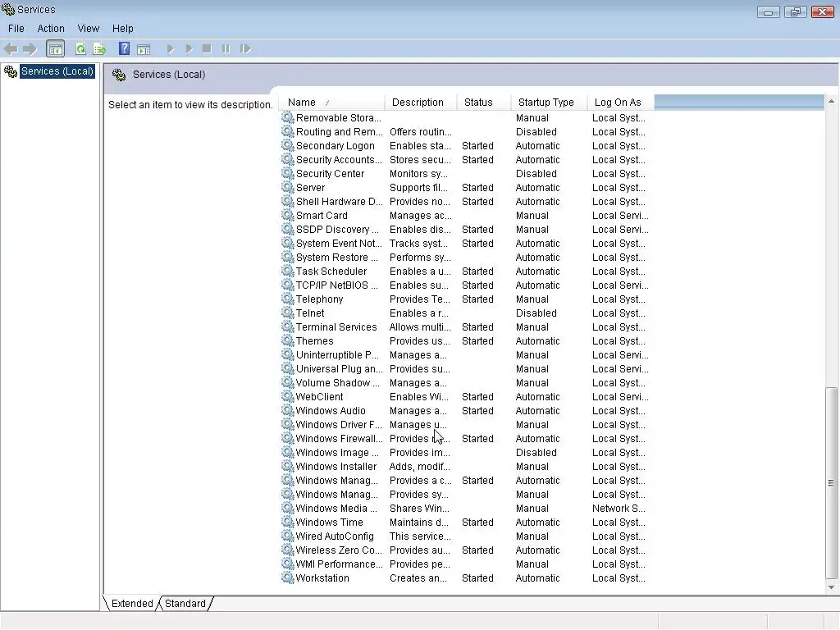Click the gear icon beside Telephony
Image resolution: width=840 pixels, height=630 pixels.
(288, 299)
